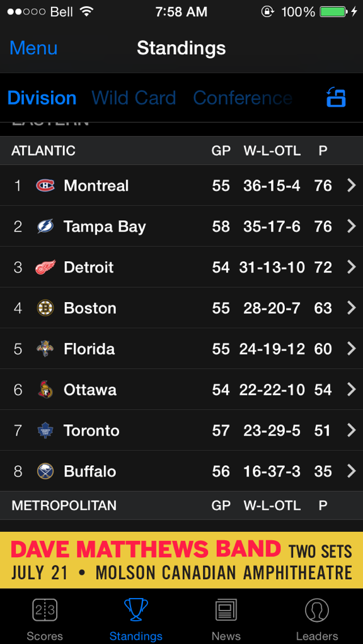Viewport: 363px width, 644px height.
Task: Open the Leaders tab icon
Action: (317, 620)
